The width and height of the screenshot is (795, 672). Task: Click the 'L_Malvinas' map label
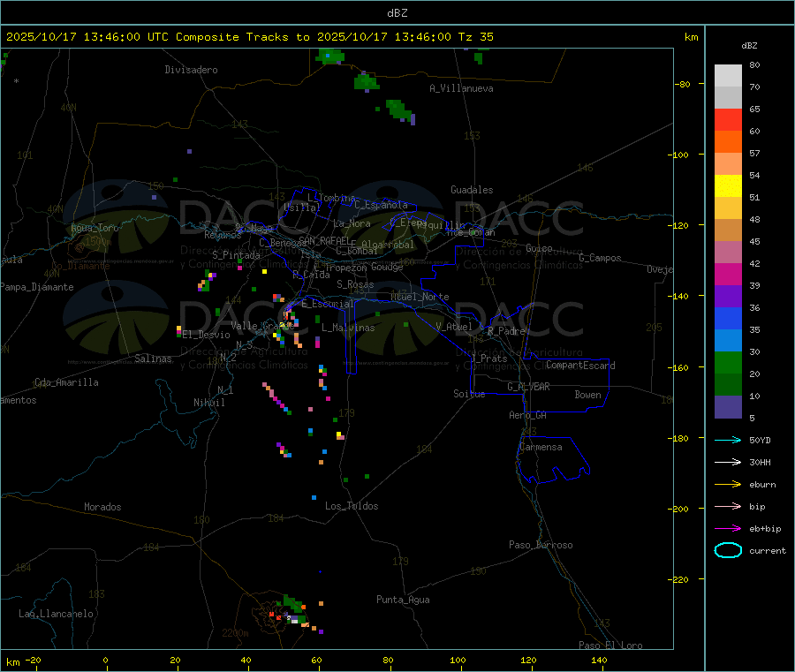click(x=348, y=328)
